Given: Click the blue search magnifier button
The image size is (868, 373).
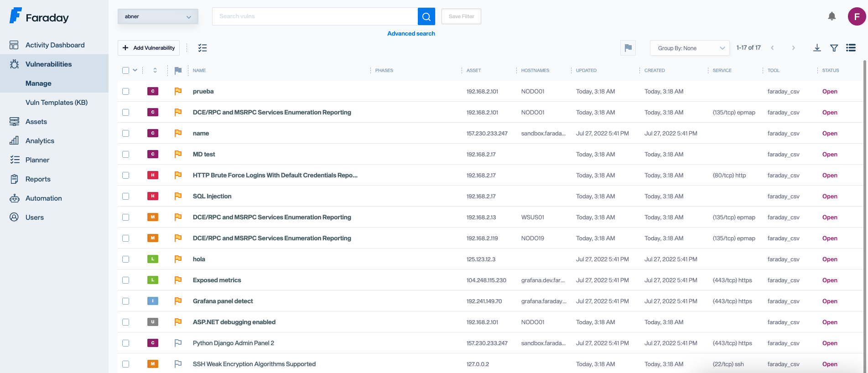Looking at the screenshot, I should coord(426,16).
